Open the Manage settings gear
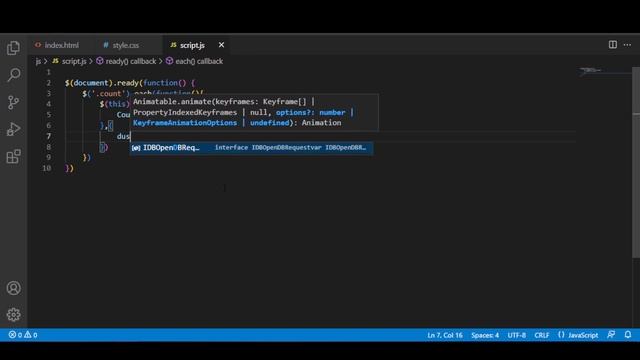The height and width of the screenshot is (360, 640). pos(13,315)
